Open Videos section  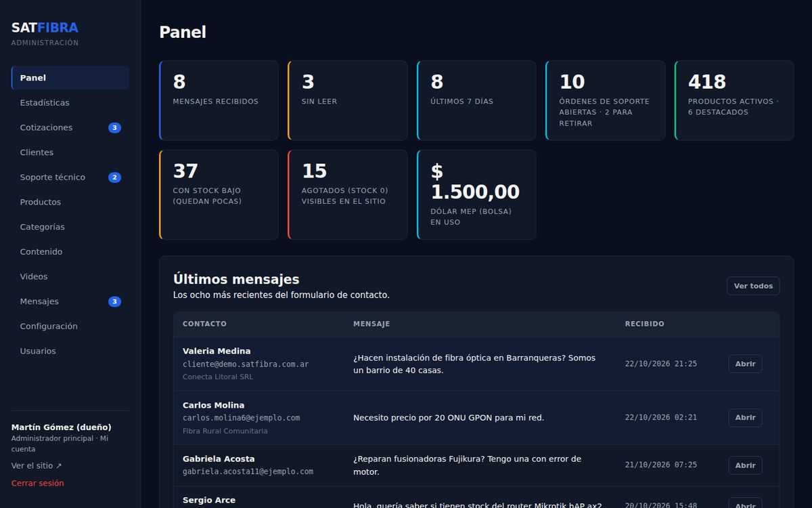(70, 276)
